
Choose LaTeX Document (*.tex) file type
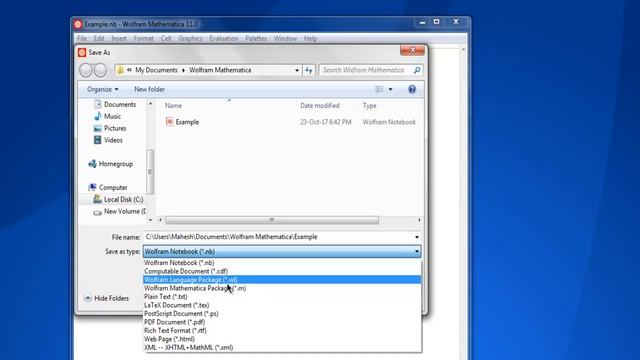pyautogui.click(x=282, y=305)
